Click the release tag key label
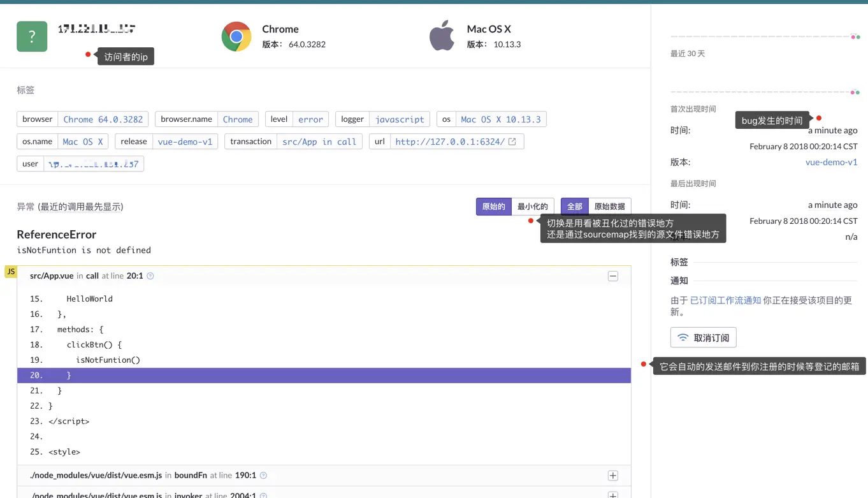The height and width of the screenshot is (498, 868). coord(134,142)
